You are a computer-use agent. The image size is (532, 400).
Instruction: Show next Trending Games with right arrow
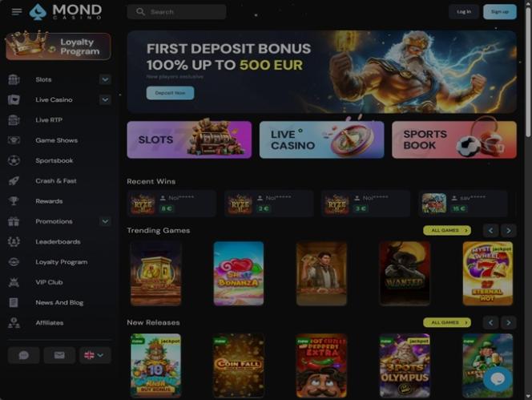(x=509, y=231)
